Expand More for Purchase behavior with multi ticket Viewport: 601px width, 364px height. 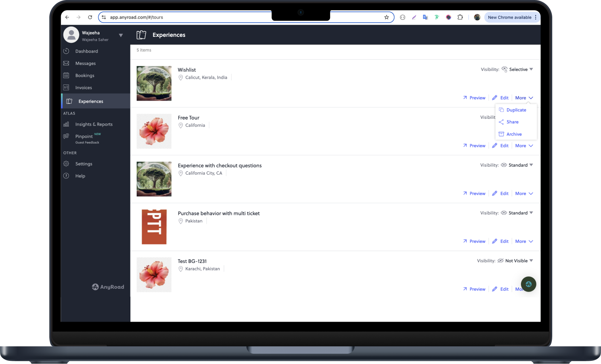[524, 242]
